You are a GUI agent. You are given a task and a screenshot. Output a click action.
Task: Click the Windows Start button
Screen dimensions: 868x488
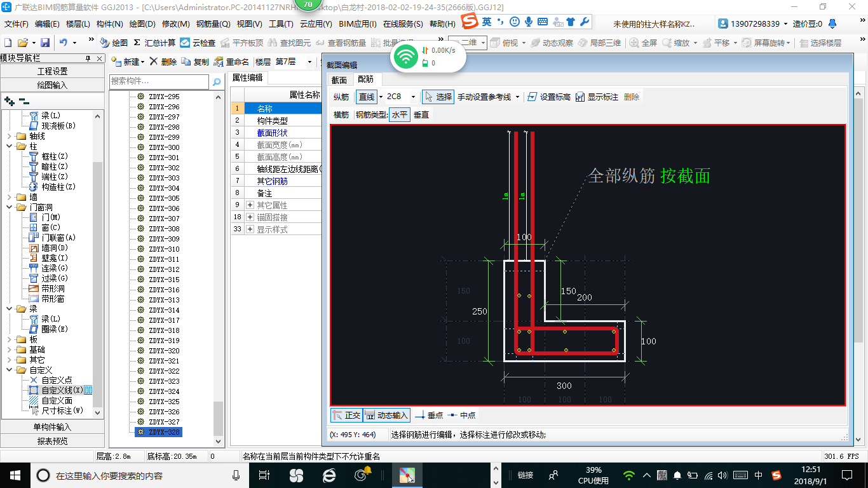14,475
